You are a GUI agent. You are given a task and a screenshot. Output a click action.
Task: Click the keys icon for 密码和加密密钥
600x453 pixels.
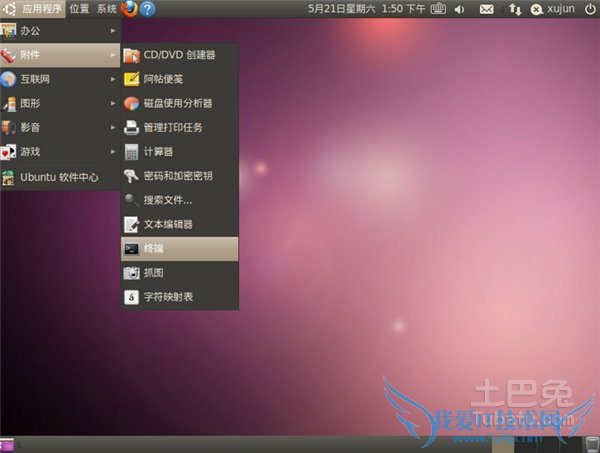tap(131, 176)
